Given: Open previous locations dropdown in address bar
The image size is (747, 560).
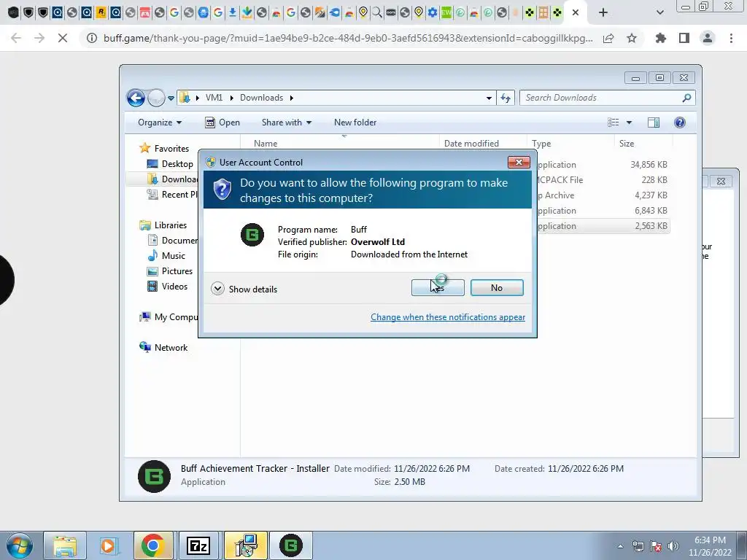Looking at the screenshot, I should coord(489,98).
